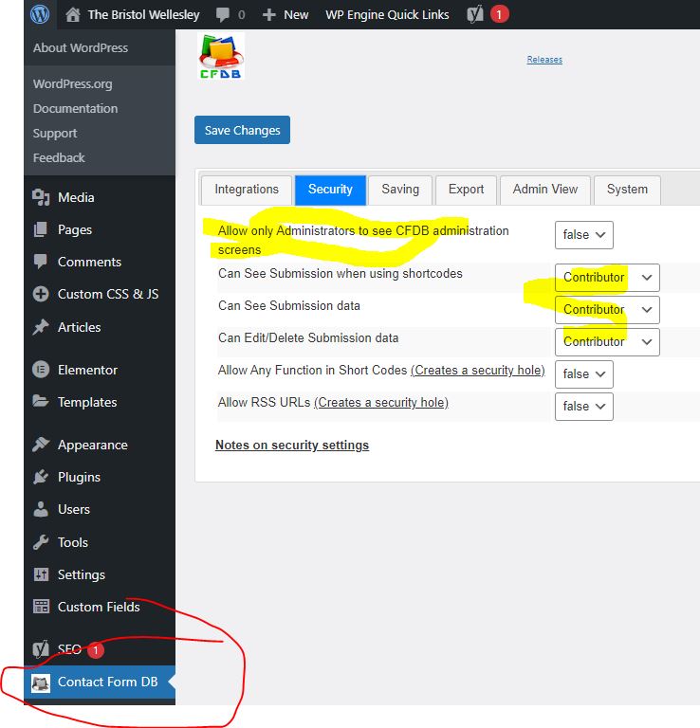Image resolution: width=700 pixels, height=728 pixels.
Task: Open WordPress.org menu link
Action: pos(72,84)
